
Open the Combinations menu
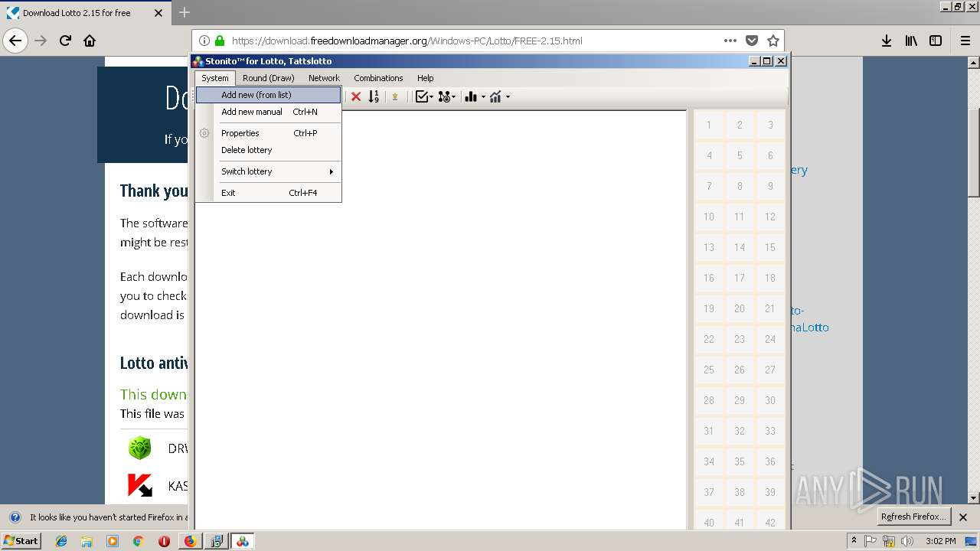(x=378, y=78)
